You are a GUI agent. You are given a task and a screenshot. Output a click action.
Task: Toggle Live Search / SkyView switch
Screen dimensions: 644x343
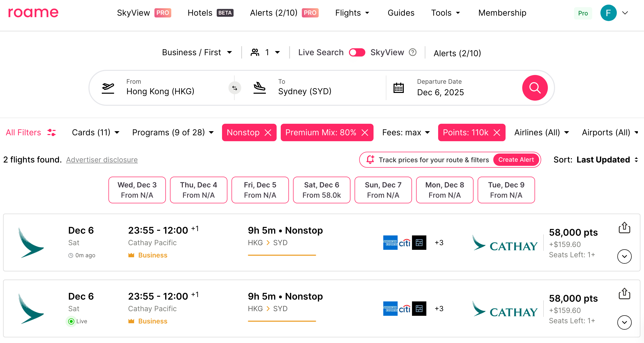coord(357,52)
